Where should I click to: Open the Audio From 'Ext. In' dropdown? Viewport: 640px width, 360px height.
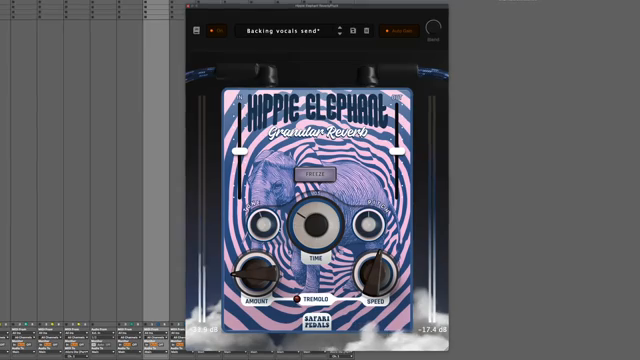(x=103, y=333)
